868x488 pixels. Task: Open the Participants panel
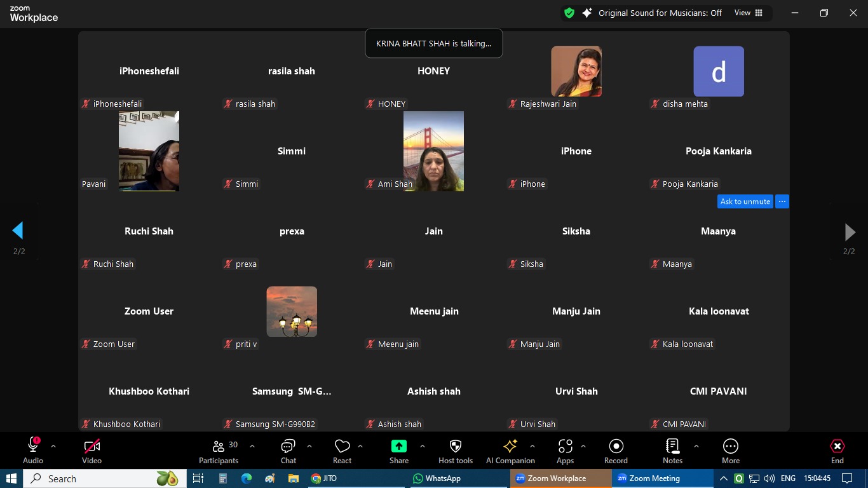coord(219,451)
